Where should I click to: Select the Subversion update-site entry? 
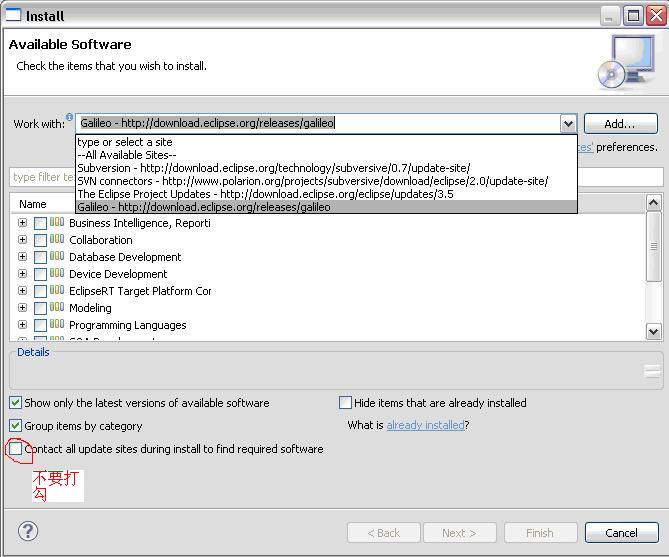click(x=326, y=168)
